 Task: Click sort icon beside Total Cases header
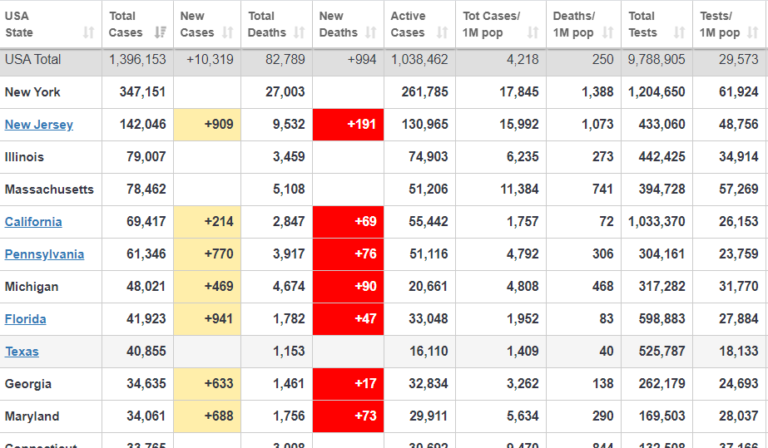[x=160, y=33]
